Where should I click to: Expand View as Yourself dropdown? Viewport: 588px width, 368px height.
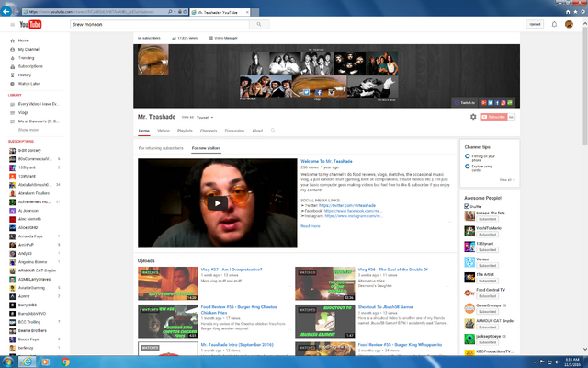point(205,117)
